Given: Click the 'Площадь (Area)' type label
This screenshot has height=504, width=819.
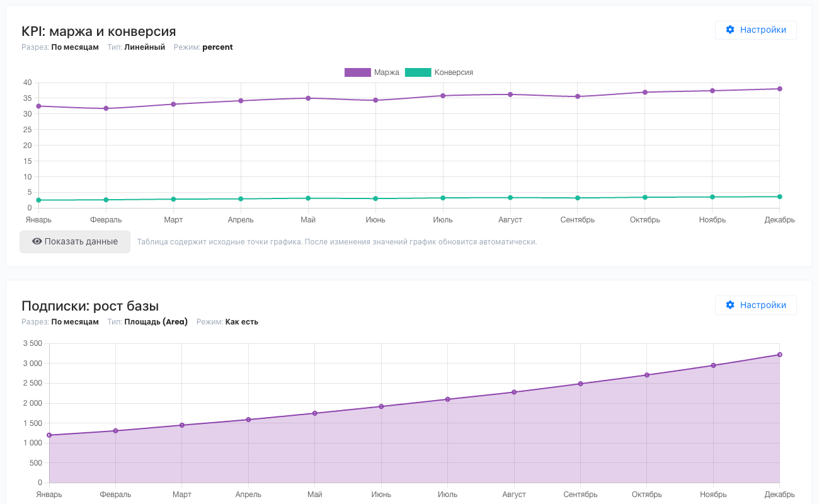Looking at the screenshot, I should coord(156,322).
